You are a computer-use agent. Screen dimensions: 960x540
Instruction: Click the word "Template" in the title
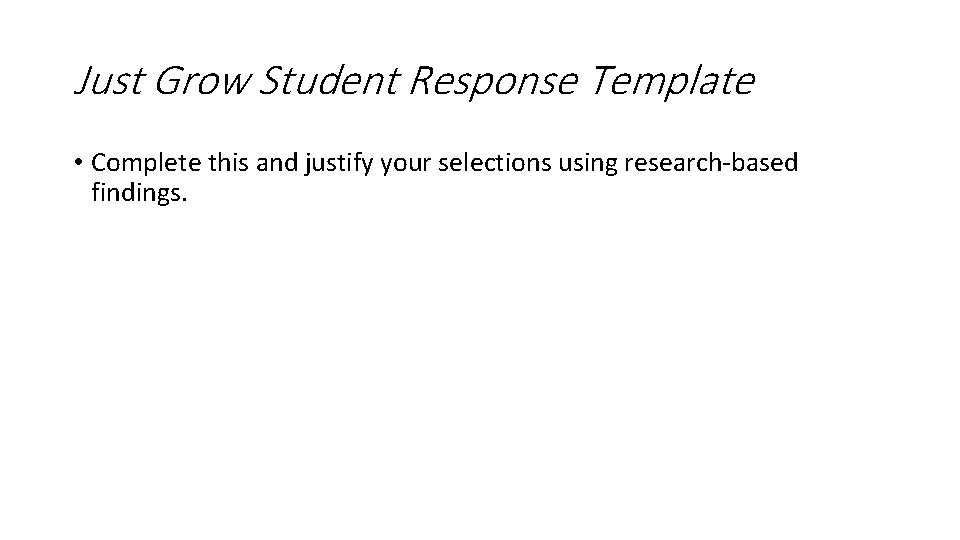click(672, 81)
